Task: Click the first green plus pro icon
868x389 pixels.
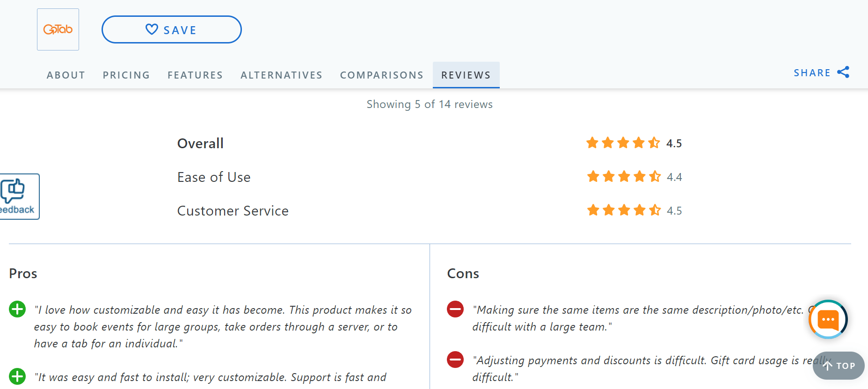Action: pos(17,309)
